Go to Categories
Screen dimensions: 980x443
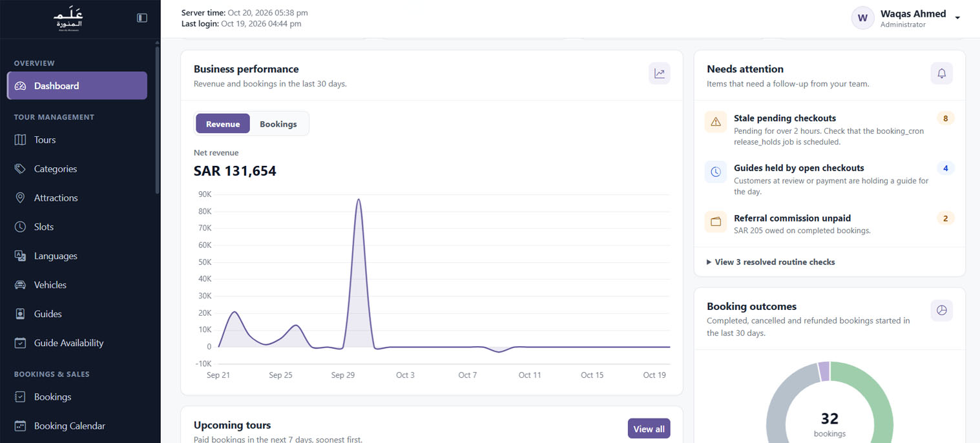[x=77, y=169]
